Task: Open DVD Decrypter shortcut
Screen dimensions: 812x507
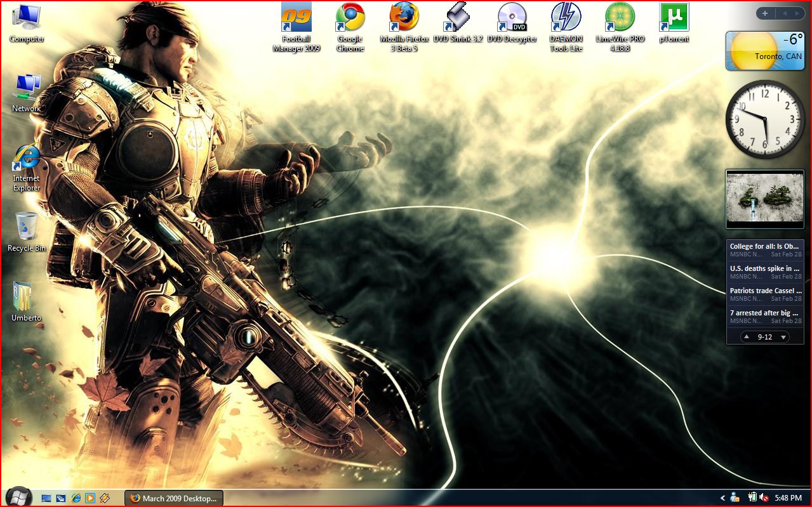Action: pos(512,23)
